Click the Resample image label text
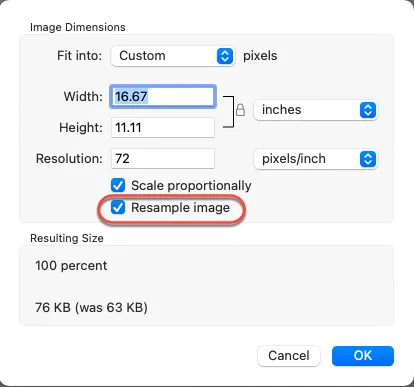 tap(180, 208)
